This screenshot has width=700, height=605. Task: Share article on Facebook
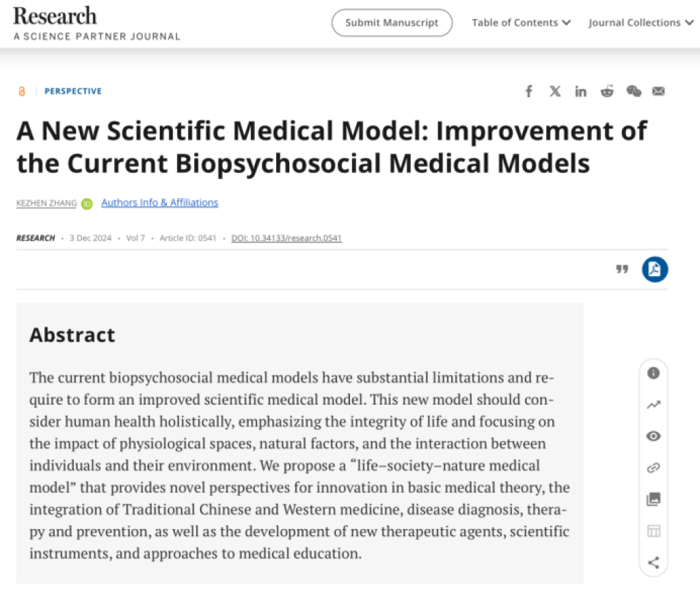528,92
